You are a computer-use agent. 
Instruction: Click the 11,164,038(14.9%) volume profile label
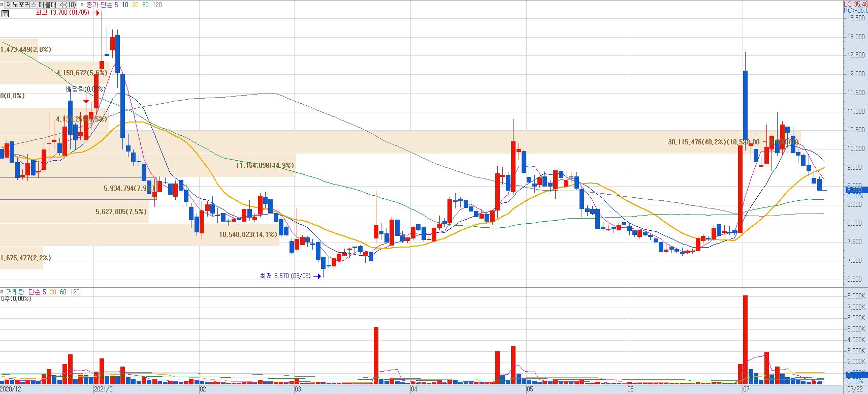coord(265,165)
